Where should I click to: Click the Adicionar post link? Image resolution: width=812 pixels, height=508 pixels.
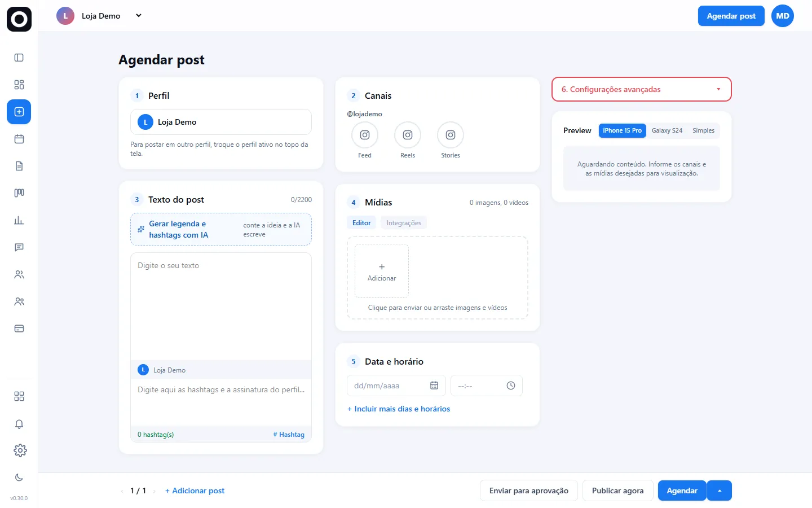pos(195,491)
